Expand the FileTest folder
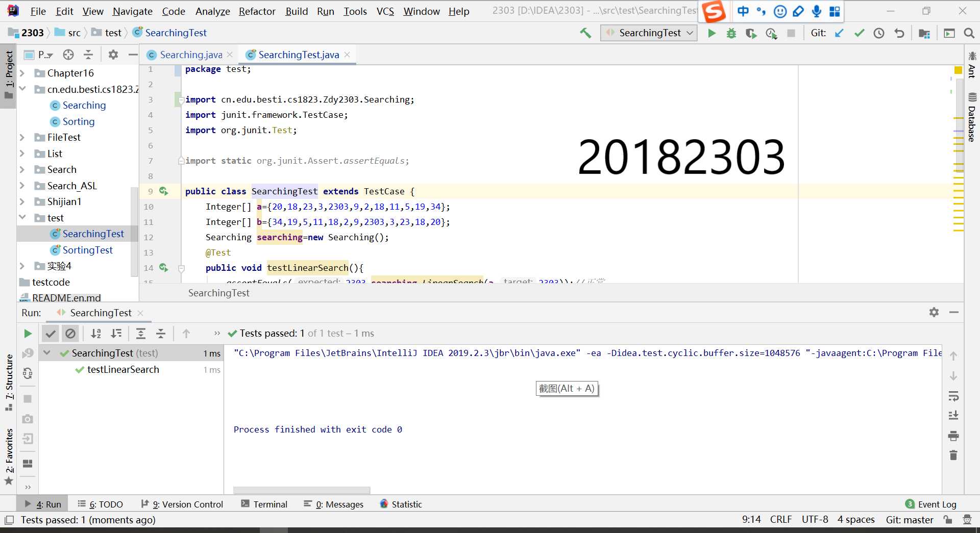This screenshot has width=980, height=533. 22,138
